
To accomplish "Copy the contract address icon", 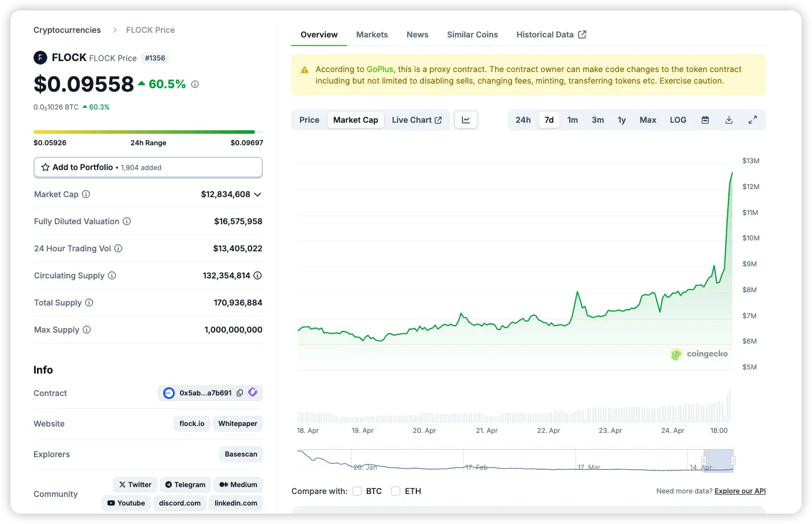I will [x=240, y=393].
